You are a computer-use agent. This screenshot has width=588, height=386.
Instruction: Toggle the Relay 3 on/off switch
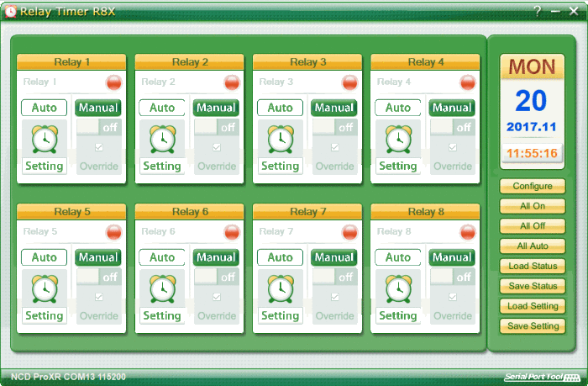335,127
